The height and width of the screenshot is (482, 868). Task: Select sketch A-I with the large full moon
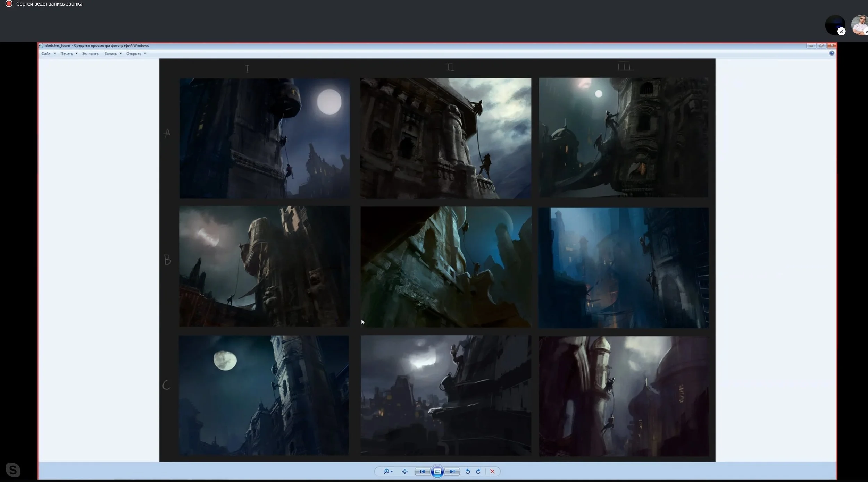point(265,138)
